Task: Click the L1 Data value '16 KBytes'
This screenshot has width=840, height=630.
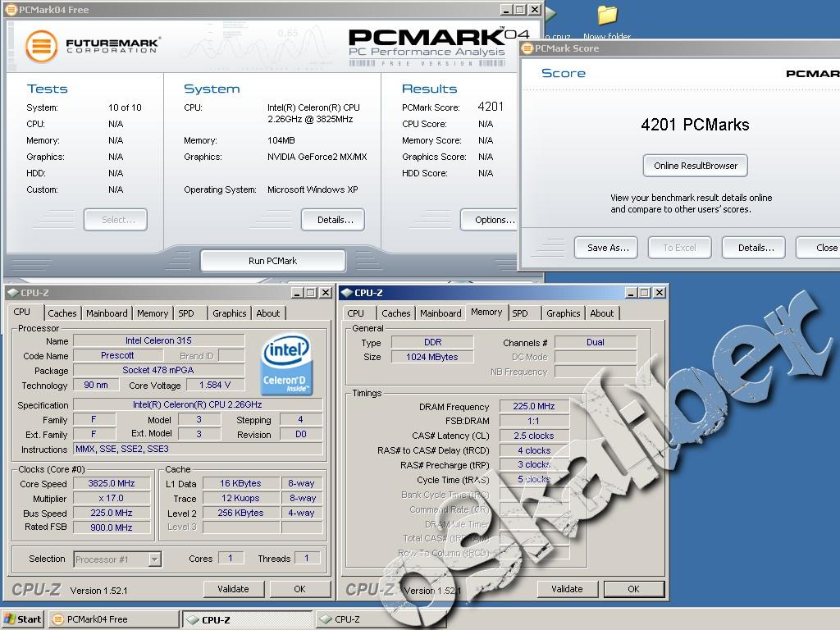Action: [241, 483]
